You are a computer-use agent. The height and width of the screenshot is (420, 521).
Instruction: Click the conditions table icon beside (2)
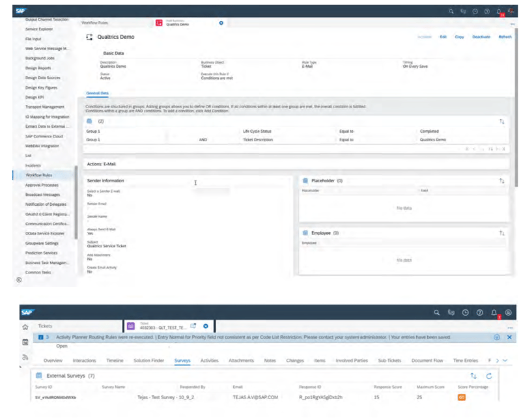coord(89,121)
